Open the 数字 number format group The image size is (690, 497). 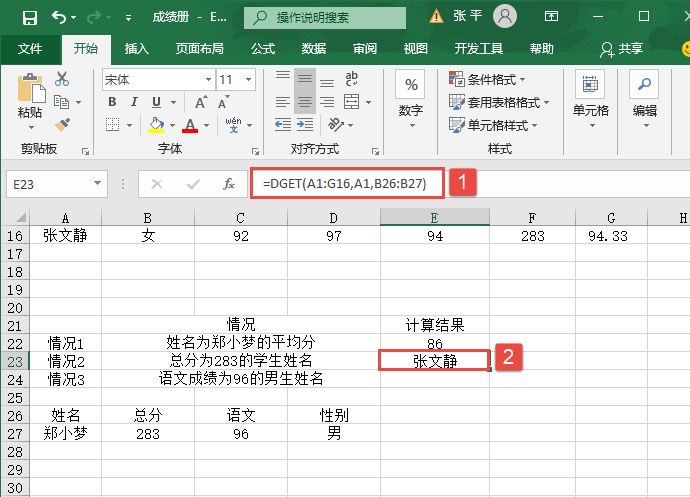[411, 100]
